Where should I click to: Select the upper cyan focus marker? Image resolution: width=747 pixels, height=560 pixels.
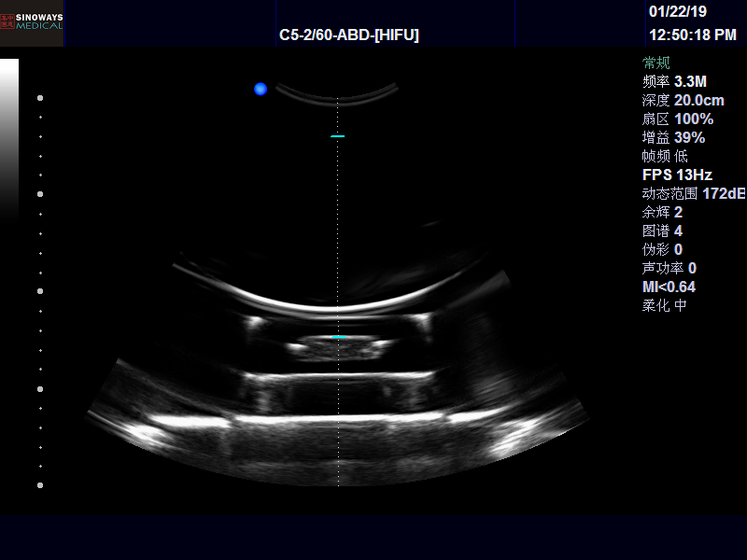(337, 136)
